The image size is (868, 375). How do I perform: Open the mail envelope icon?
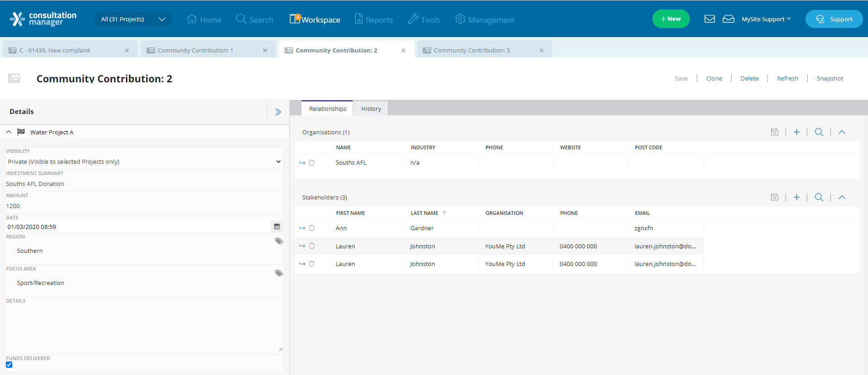click(710, 19)
